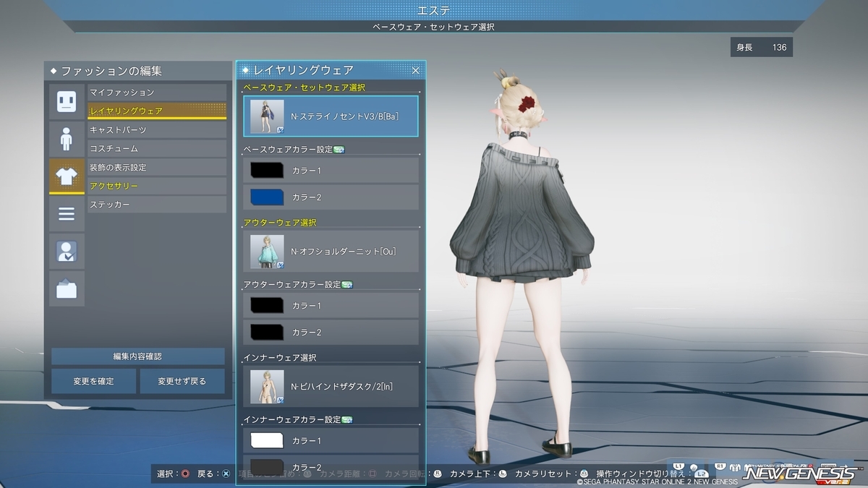Open the box-shaped category icon at sidebar bottom
This screenshot has width=868, height=488.
(x=67, y=289)
